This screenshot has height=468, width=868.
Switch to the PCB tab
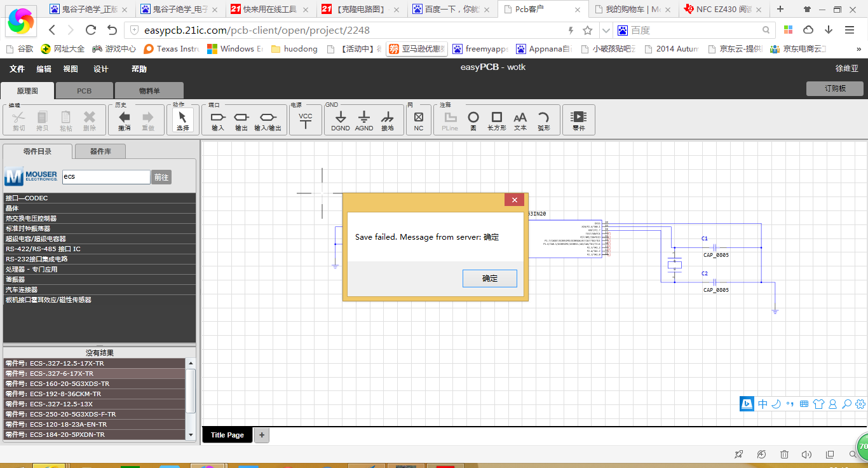pos(85,91)
